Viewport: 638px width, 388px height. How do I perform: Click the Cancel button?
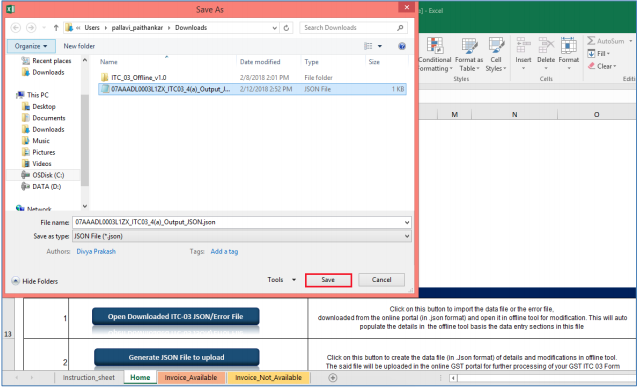tap(381, 280)
